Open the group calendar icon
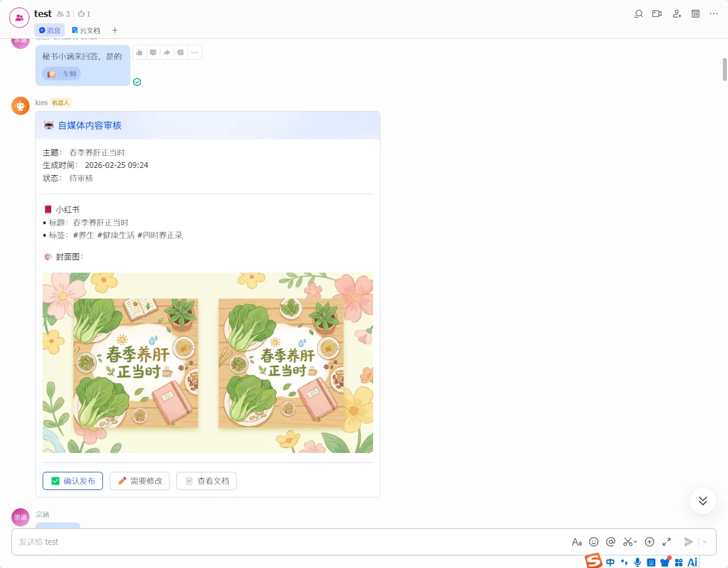The height and width of the screenshot is (568, 728). 696,14
